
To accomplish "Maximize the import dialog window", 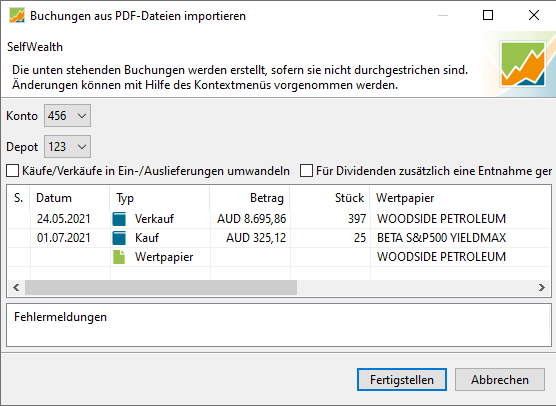I will (488, 15).
